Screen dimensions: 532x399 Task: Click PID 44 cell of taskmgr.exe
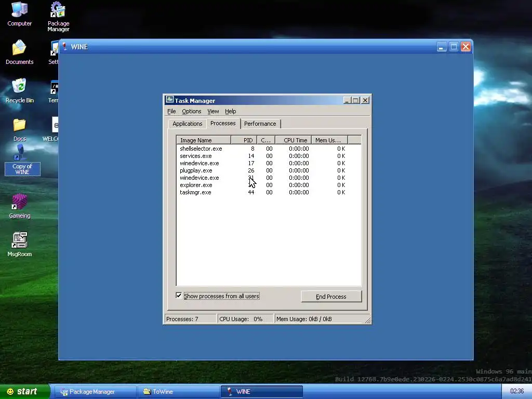[251, 192]
